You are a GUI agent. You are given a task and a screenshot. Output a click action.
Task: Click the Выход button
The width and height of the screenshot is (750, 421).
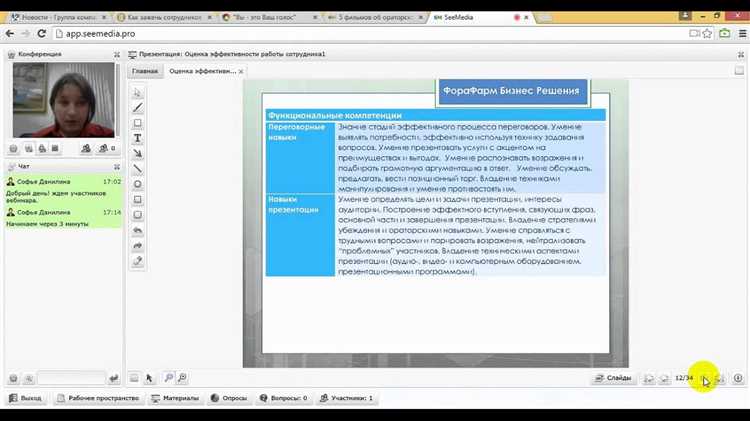(x=26, y=398)
